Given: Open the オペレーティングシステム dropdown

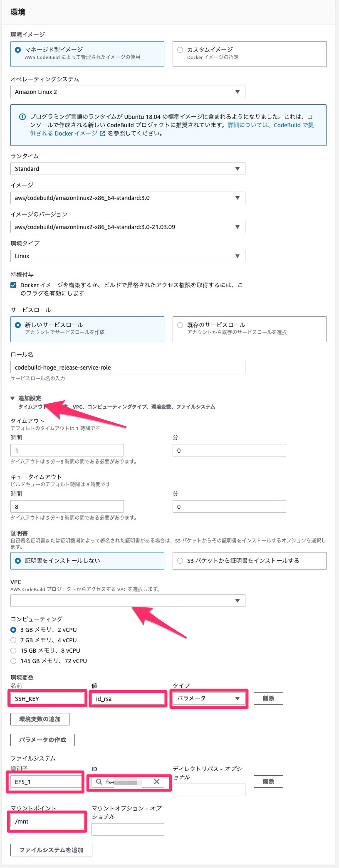Looking at the screenshot, I should coord(127,92).
